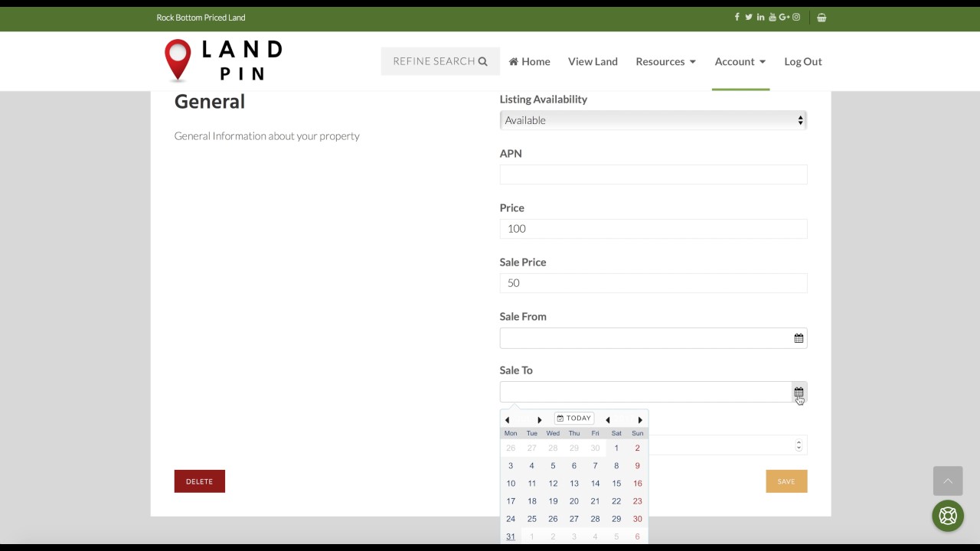Go to next month in calendar
The height and width of the screenshot is (551, 980).
pos(540,419)
